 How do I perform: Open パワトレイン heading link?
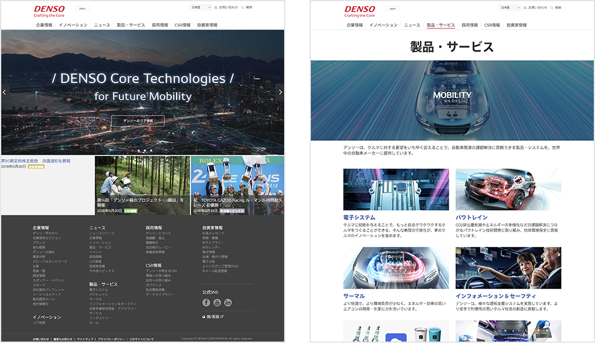[471, 217]
